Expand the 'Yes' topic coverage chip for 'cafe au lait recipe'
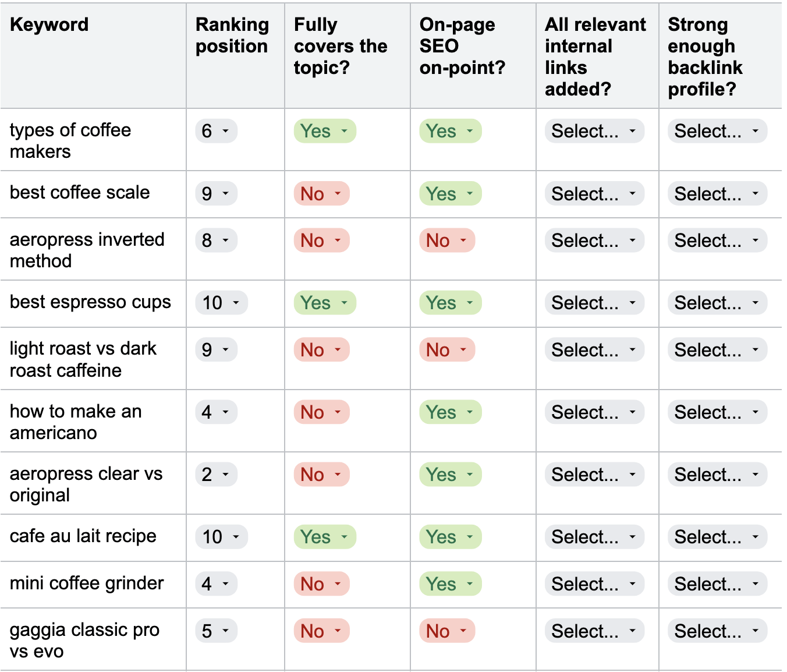 (x=325, y=537)
